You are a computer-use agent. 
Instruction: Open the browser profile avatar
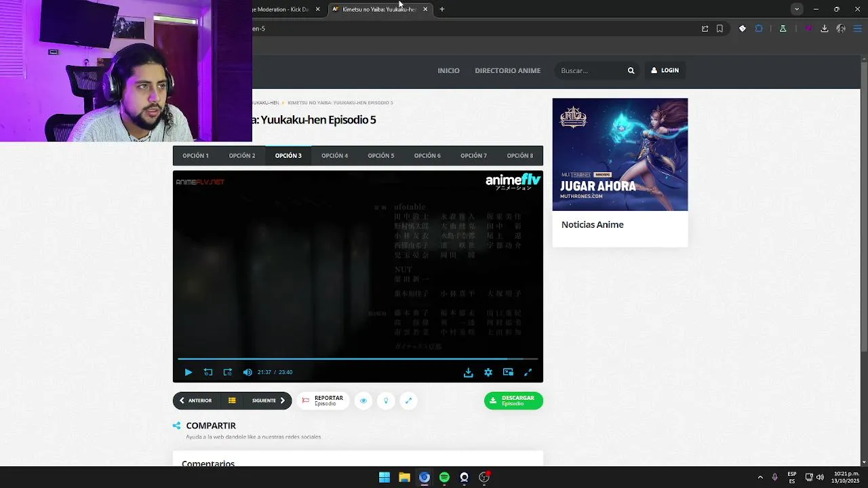point(841,28)
